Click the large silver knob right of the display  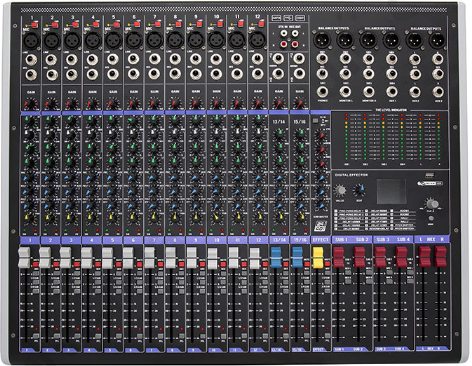coord(432,203)
